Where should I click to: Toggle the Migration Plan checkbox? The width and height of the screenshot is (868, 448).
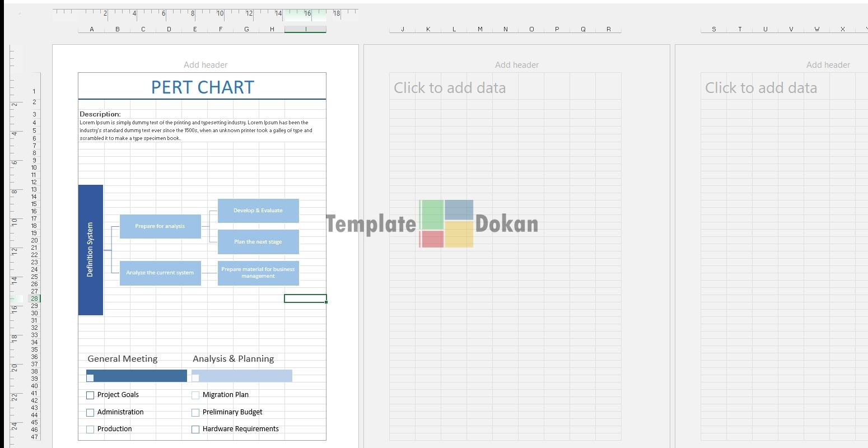(x=195, y=395)
